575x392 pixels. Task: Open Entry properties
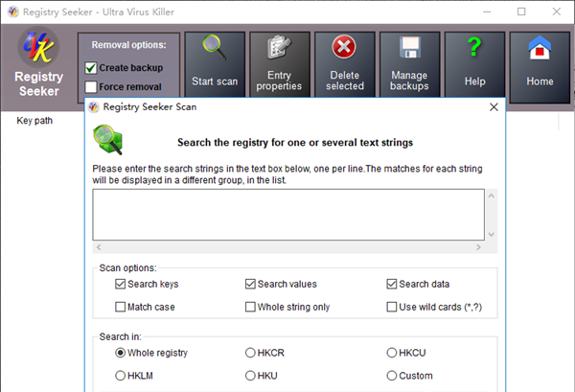pos(280,64)
